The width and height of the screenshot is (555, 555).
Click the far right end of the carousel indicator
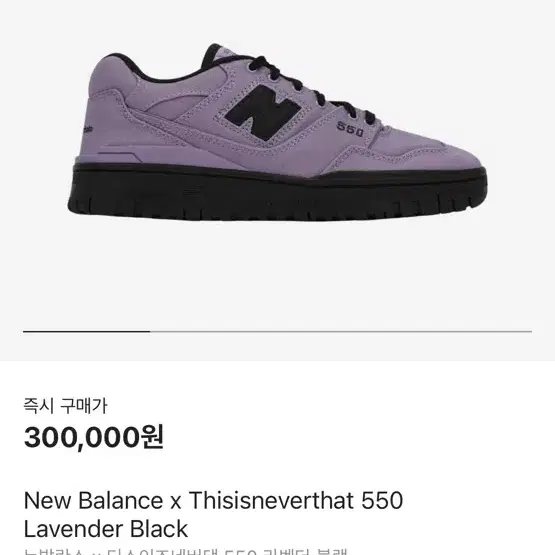pos(529,332)
